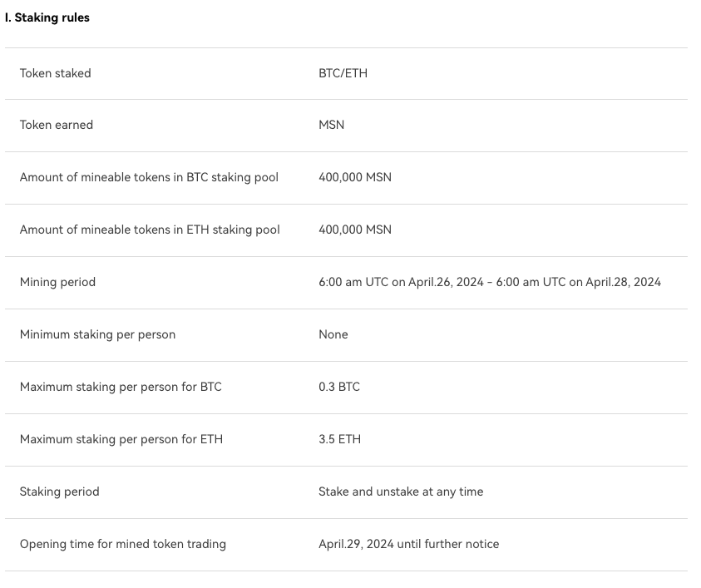Image resolution: width=701 pixels, height=588 pixels.
Task: Click Opening time for mined token trading
Action: (123, 544)
